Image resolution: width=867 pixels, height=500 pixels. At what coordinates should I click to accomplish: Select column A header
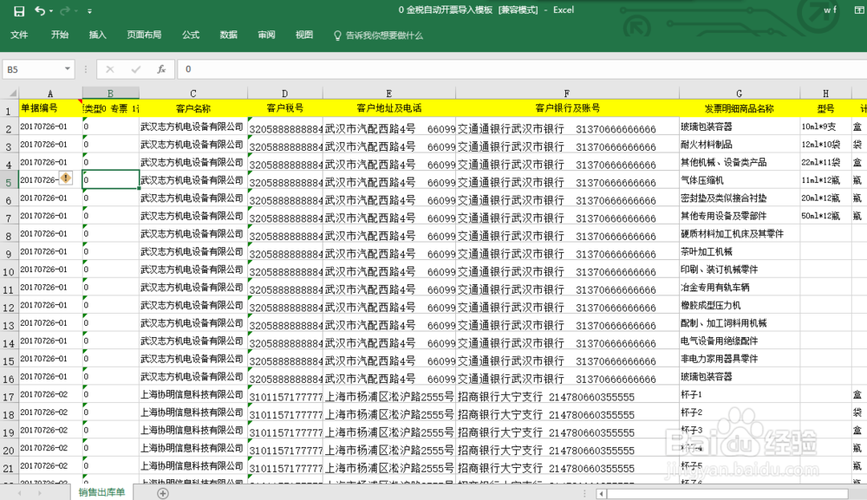50,93
